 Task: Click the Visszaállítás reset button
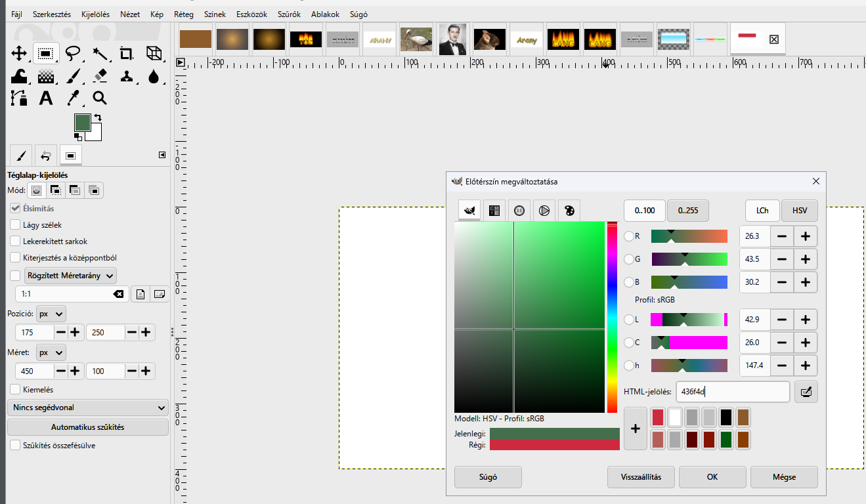tap(641, 477)
